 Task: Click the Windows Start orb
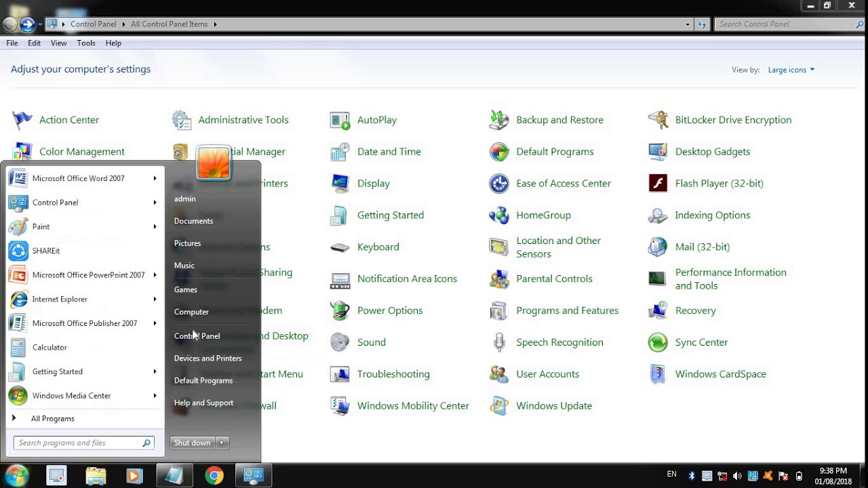(18, 475)
